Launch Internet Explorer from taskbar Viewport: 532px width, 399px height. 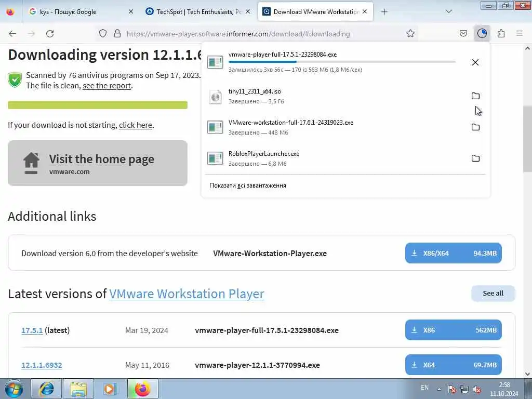(x=46, y=389)
